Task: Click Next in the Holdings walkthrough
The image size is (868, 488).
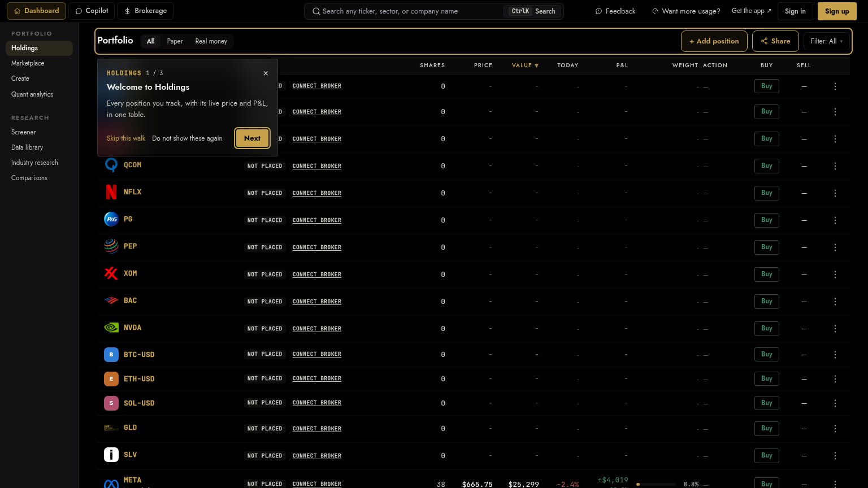Action: pyautogui.click(x=252, y=138)
